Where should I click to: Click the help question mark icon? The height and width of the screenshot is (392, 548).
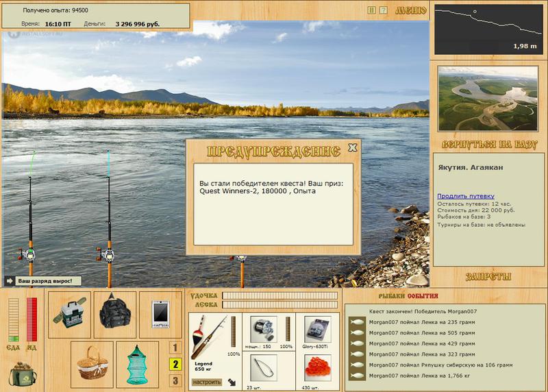(384, 10)
